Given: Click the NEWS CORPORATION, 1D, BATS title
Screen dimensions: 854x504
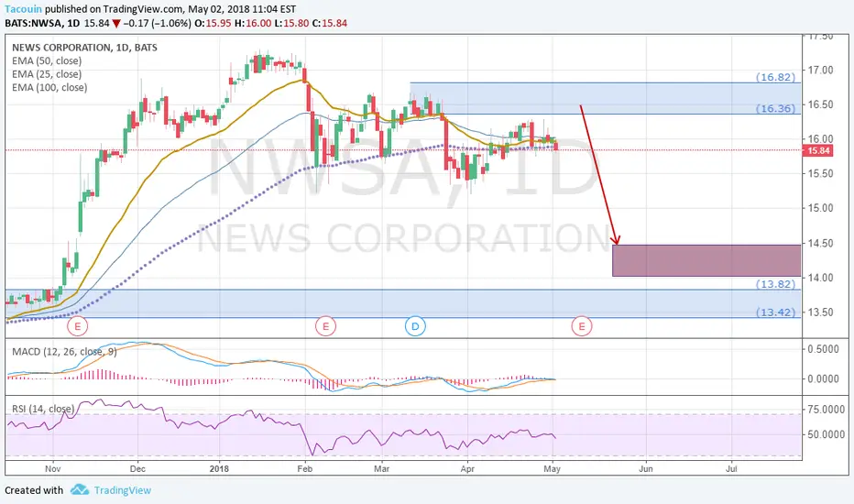Looking at the screenshot, I should (84, 48).
